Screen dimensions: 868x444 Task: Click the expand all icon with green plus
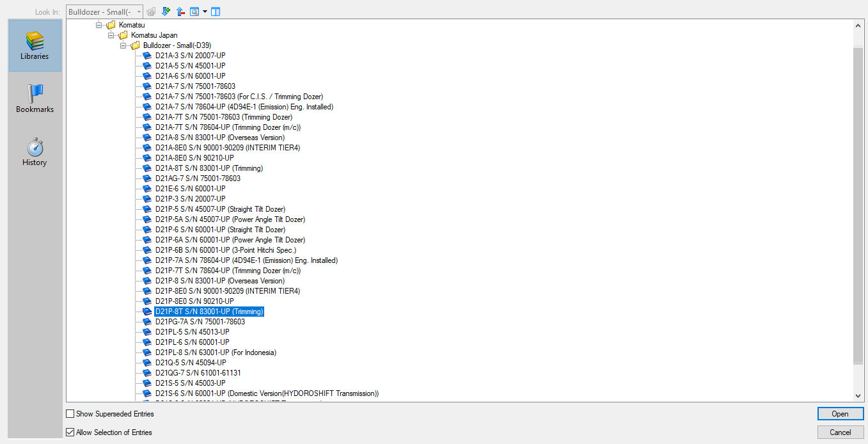166,12
